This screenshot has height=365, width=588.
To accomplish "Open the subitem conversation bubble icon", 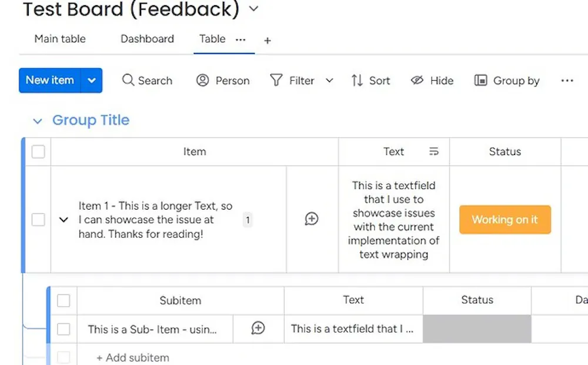I will coord(258,328).
